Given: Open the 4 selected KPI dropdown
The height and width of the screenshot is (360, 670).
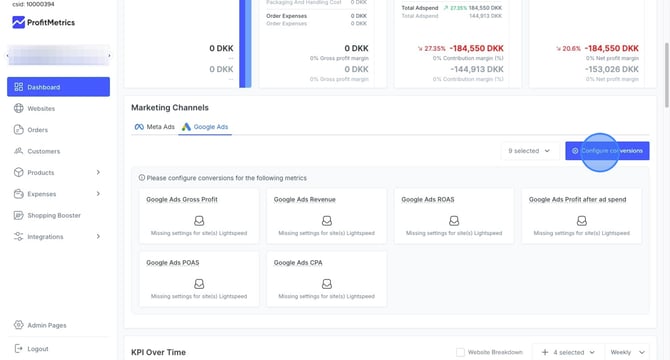Looking at the screenshot, I should tap(568, 352).
